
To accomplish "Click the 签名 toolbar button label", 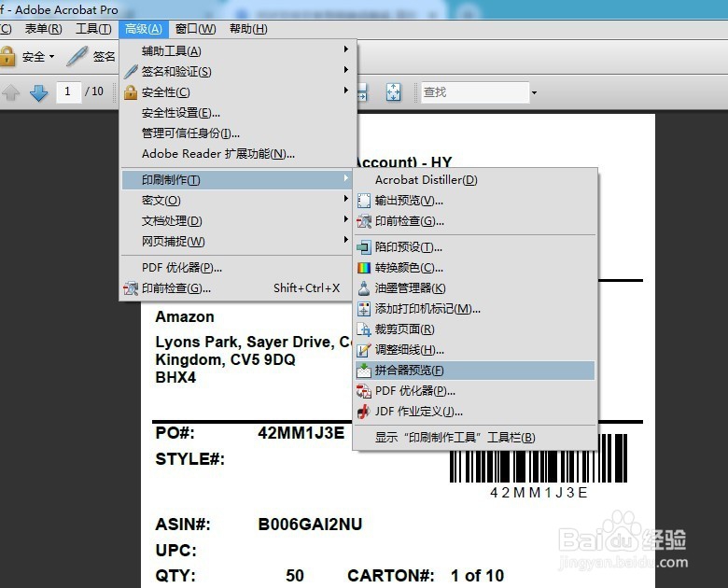I will 104,57.
